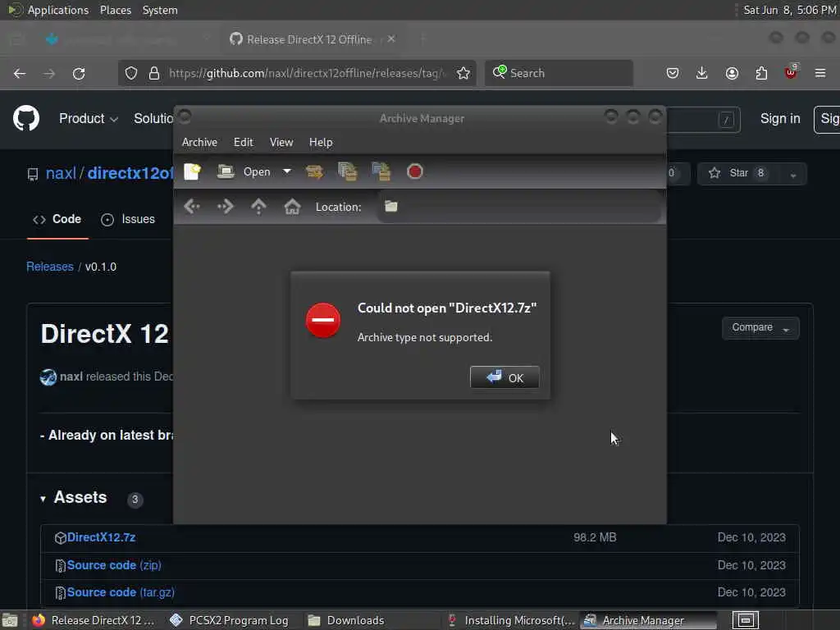The width and height of the screenshot is (840, 630).
Task: Click the Add files toolbar icon
Action: tap(348, 171)
